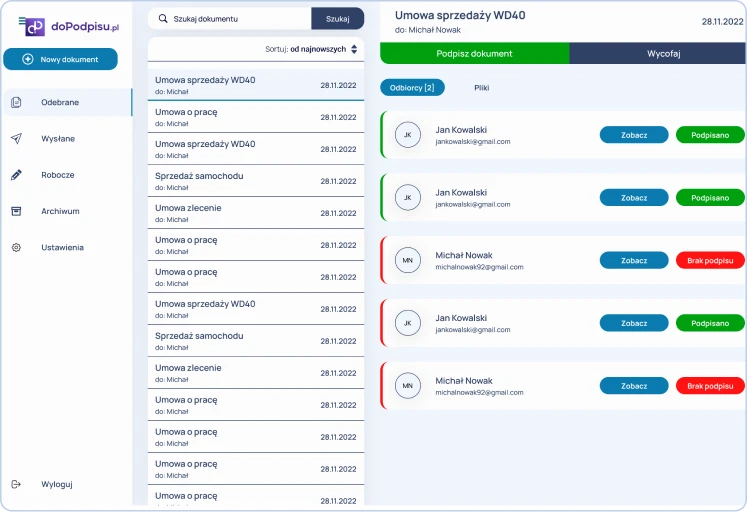Image resolution: width=747 pixels, height=512 pixels.
Task: Click the Wyloguj exit icon
Action: pos(16,484)
